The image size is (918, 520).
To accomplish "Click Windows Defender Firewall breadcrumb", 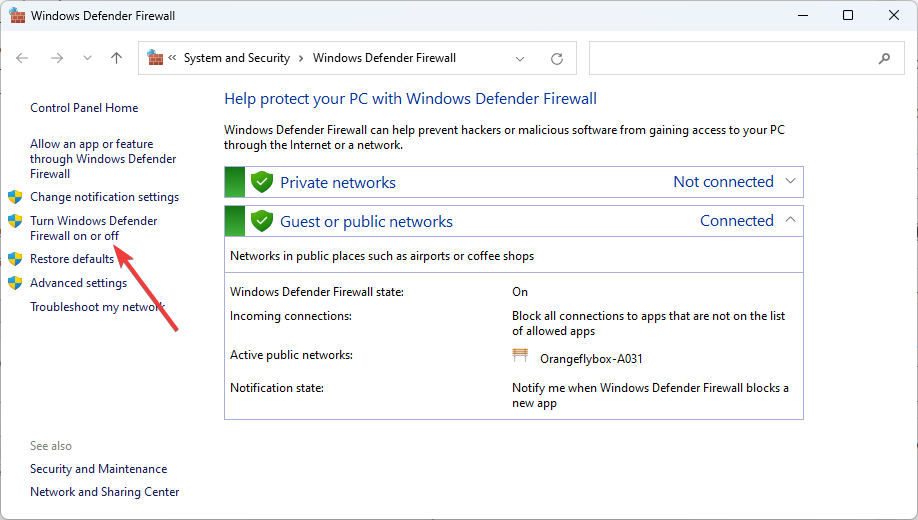I will 384,58.
